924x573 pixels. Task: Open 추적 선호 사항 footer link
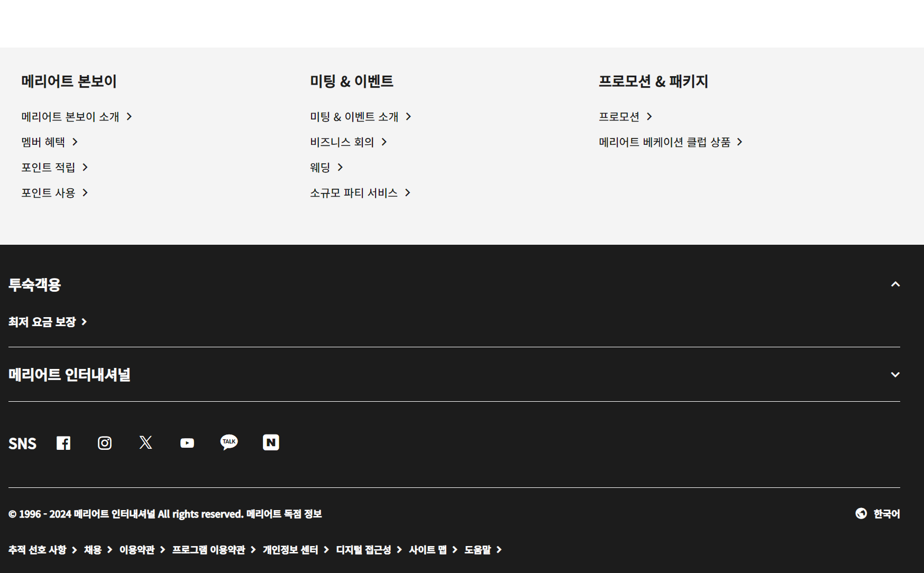tap(43, 550)
